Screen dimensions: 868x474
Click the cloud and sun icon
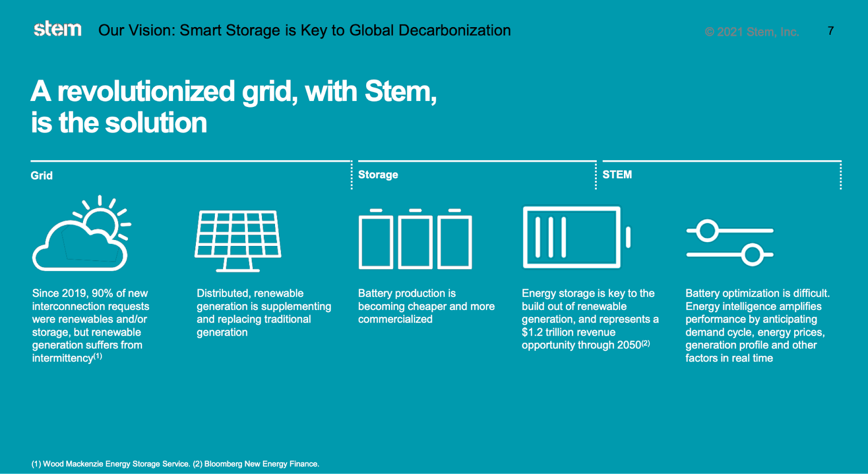point(81,233)
